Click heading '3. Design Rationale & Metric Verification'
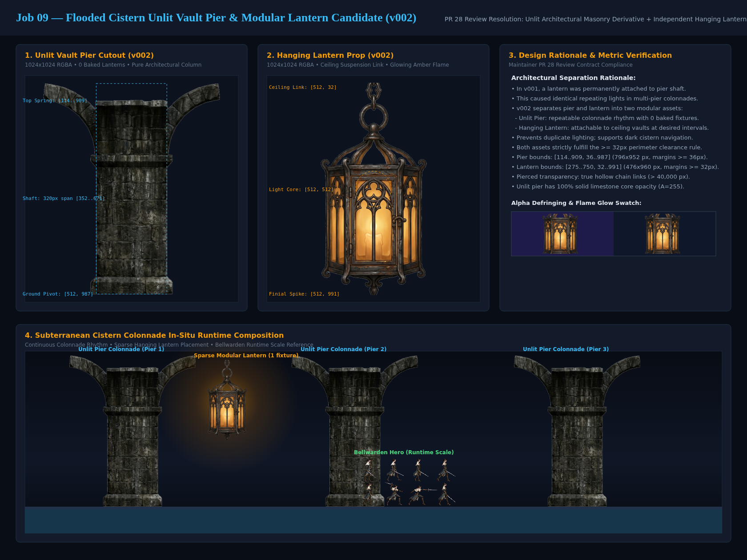The width and height of the screenshot is (747, 560). (x=590, y=55)
